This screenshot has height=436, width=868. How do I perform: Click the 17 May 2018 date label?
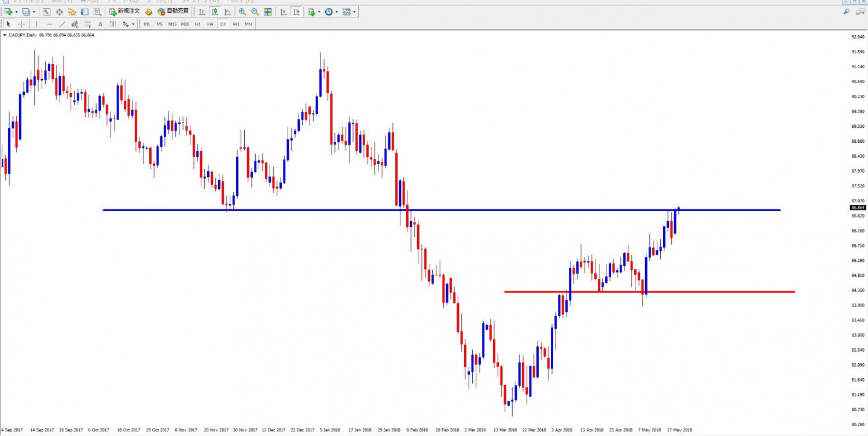click(681, 430)
